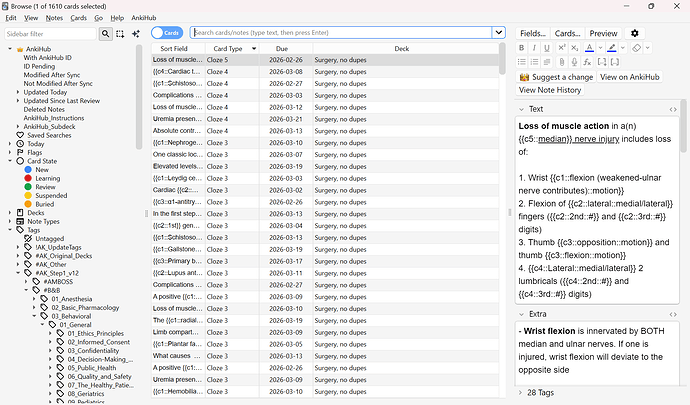Open the Edit menu
The height and width of the screenshot is (405, 690).
[11, 18]
